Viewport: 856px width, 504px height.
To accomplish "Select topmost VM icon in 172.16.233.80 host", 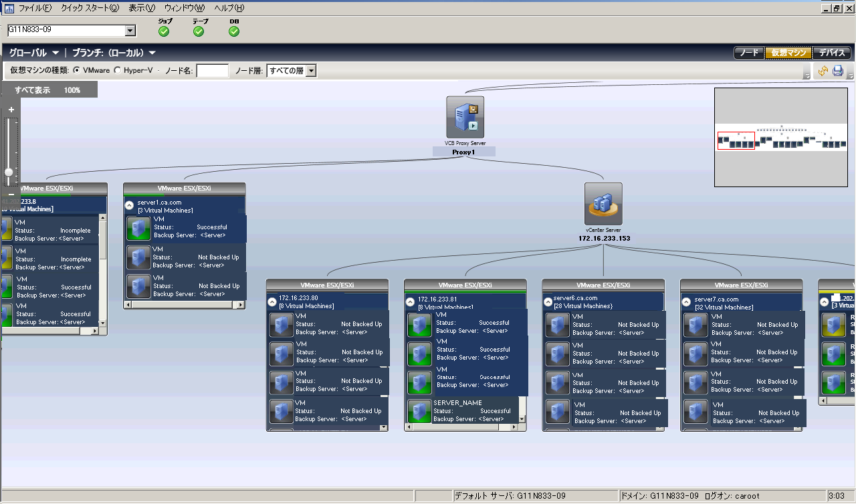I will pos(282,325).
